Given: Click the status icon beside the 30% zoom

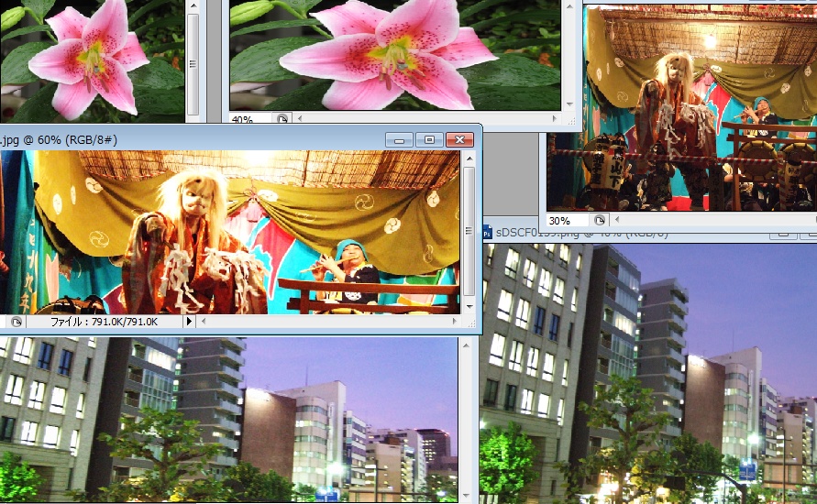Looking at the screenshot, I should point(599,221).
